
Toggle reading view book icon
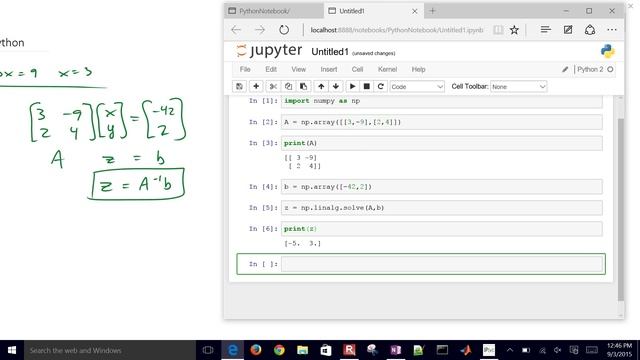click(498, 30)
